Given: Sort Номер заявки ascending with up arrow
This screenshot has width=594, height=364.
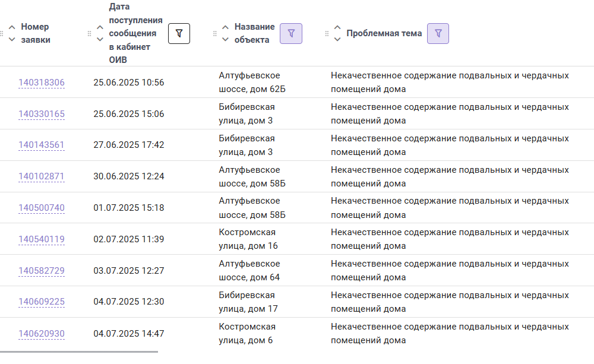Looking at the screenshot, I should click(x=12, y=27).
